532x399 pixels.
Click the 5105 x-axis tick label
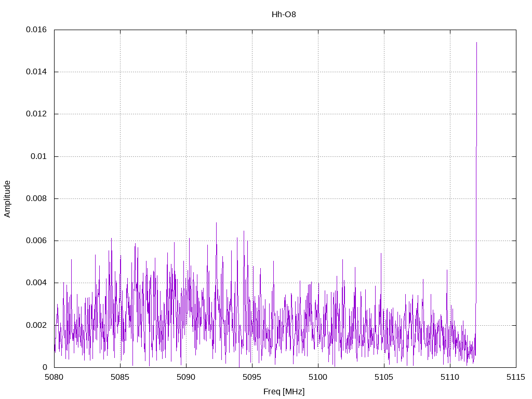(x=384, y=377)
